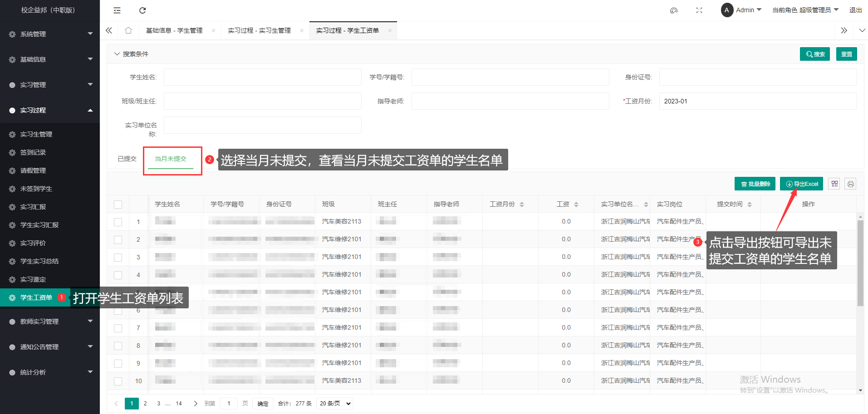Click the print icon above table
Screen dimensions: 868x414
coord(850,184)
